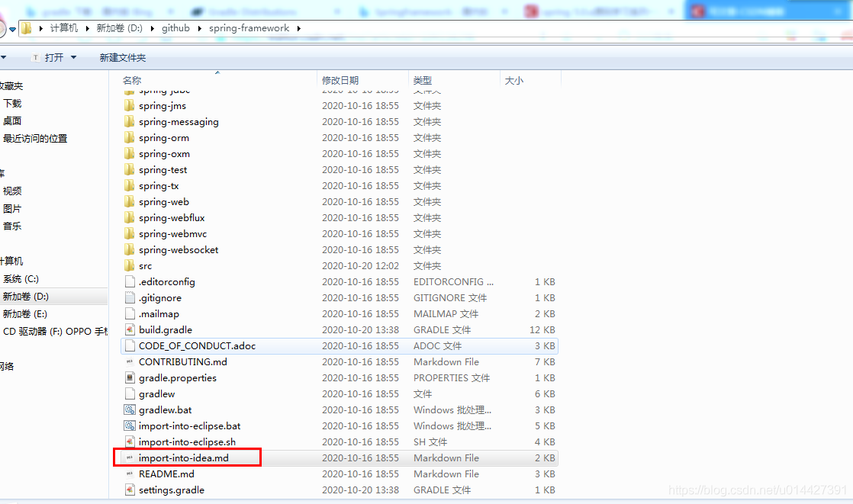Expand the arrow after 新加卷 (D:) in breadcrumb
The image size is (853, 504).
(x=152, y=28)
